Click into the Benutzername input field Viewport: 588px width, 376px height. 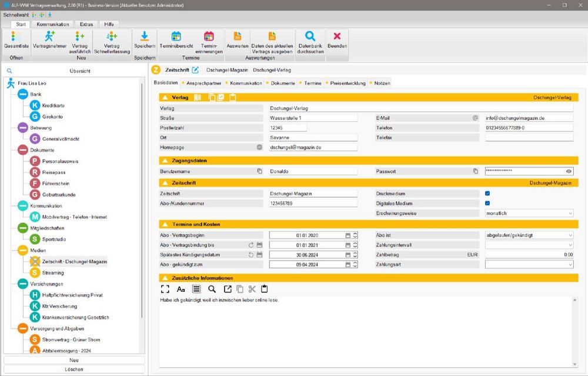(313, 171)
